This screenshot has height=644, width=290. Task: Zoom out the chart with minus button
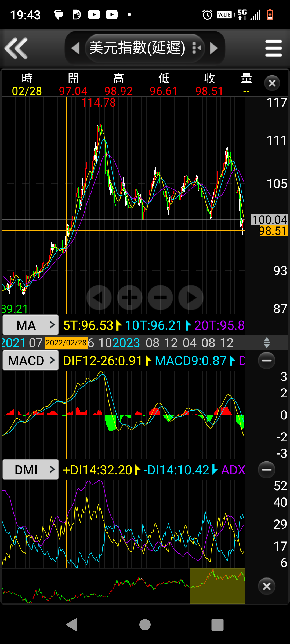click(x=160, y=298)
